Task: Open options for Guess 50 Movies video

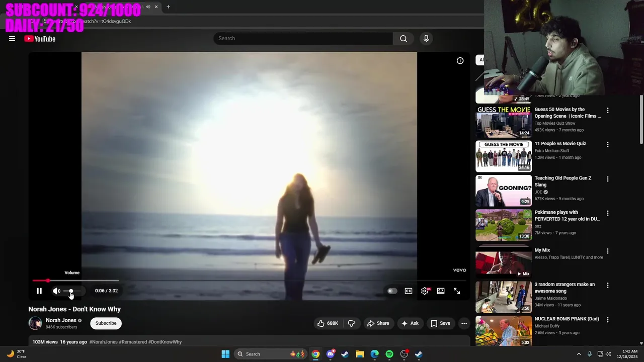Action: click(607, 110)
